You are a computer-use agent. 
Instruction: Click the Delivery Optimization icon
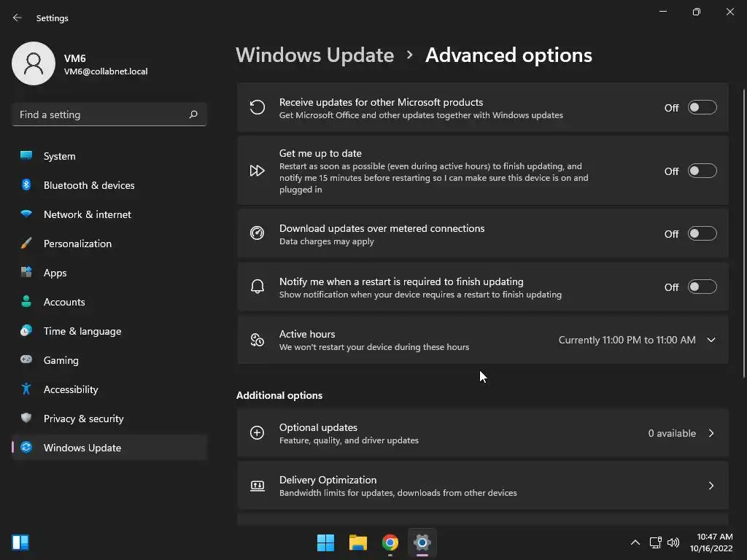(258, 486)
